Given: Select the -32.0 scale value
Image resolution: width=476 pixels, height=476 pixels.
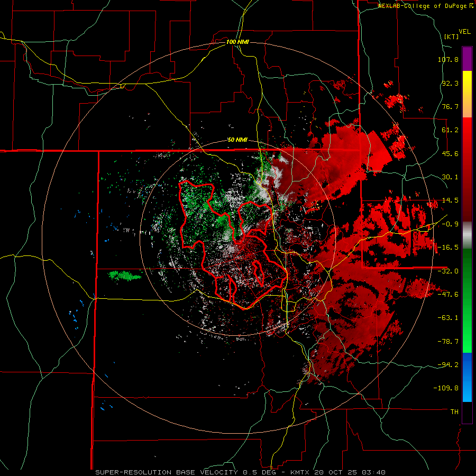Looking at the screenshot, I should click(x=448, y=271).
